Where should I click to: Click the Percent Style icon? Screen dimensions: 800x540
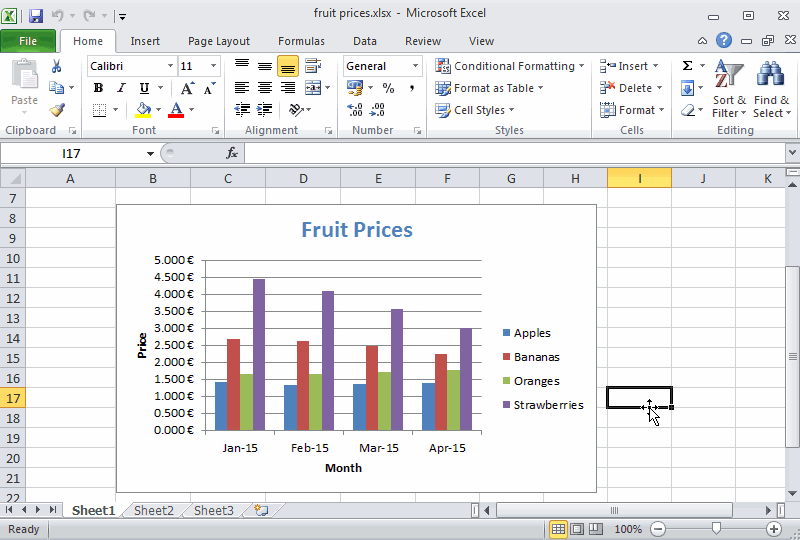pos(388,88)
